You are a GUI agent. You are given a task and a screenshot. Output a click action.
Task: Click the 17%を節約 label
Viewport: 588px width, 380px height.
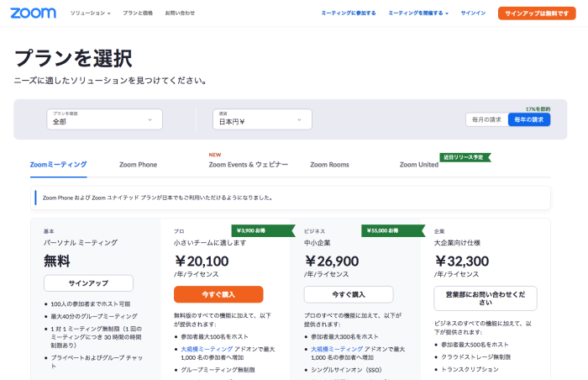tap(538, 109)
